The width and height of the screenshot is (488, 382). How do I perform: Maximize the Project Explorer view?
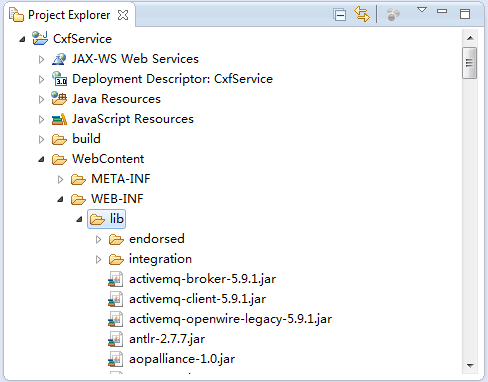coord(465,14)
